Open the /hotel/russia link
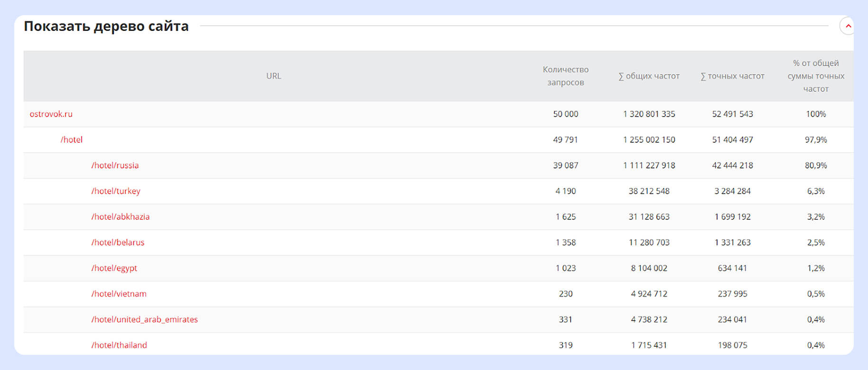Image resolution: width=868 pixels, height=370 pixels. pyautogui.click(x=115, y=165)
